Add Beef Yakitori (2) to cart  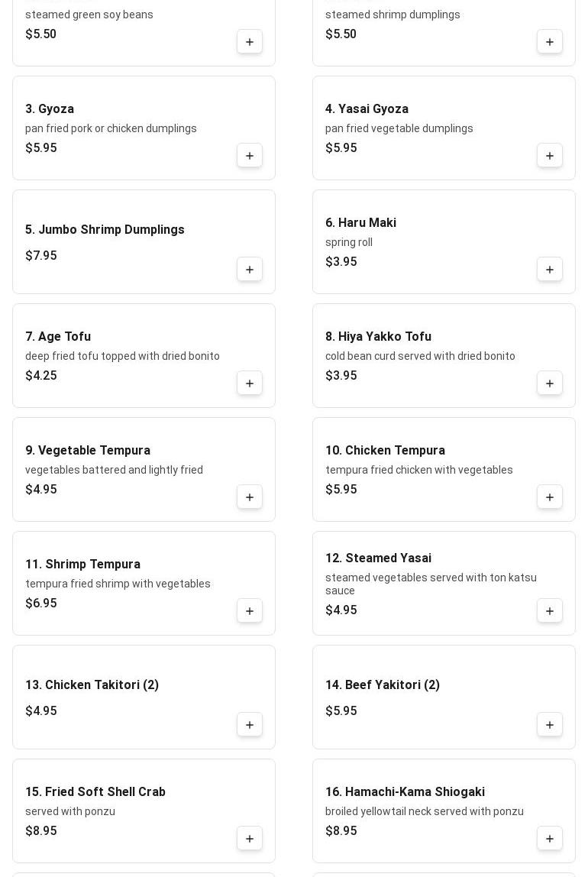(x=550, y=725)
